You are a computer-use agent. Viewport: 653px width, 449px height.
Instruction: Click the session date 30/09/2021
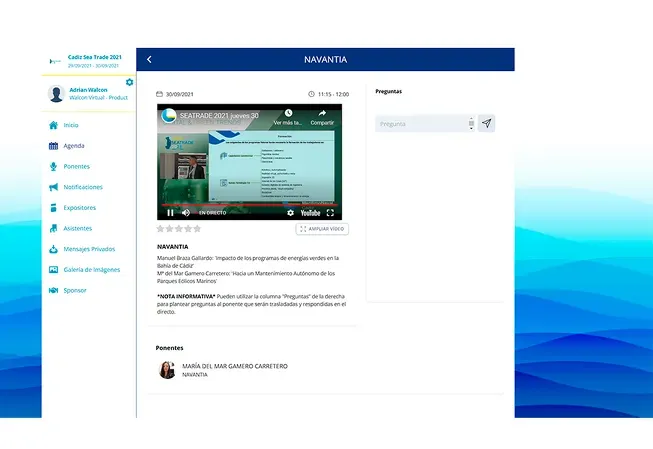(179, 95)
